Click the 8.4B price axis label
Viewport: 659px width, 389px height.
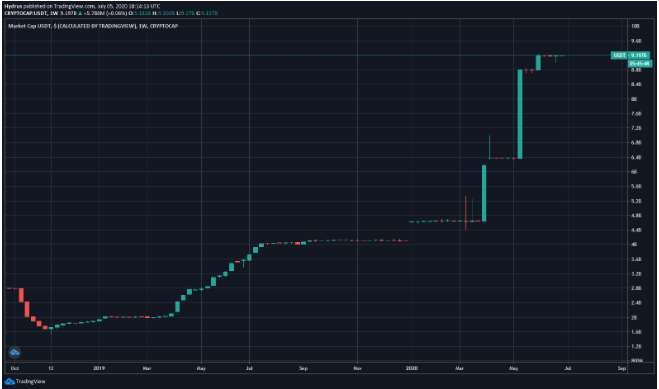(x=636, y=84)
